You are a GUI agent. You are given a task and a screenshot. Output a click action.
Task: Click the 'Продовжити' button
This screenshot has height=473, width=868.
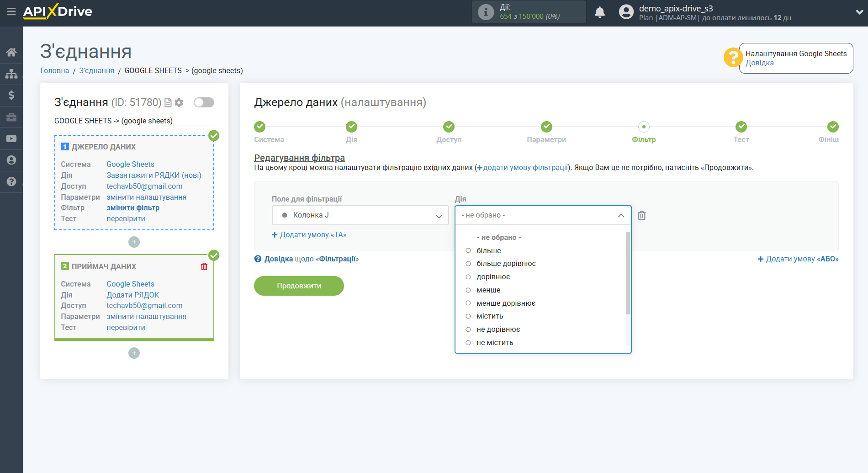coord(299,286)
